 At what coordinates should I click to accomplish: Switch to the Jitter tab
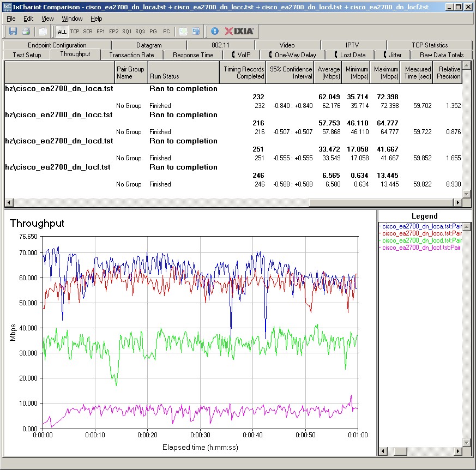pyautogui.click(x=393, y=55)
